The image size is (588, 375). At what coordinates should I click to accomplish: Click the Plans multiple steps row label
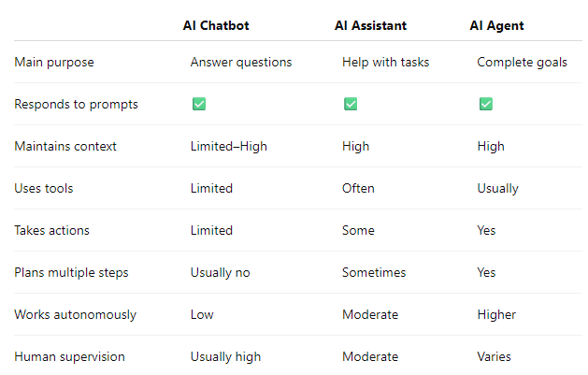coord(71,273)
